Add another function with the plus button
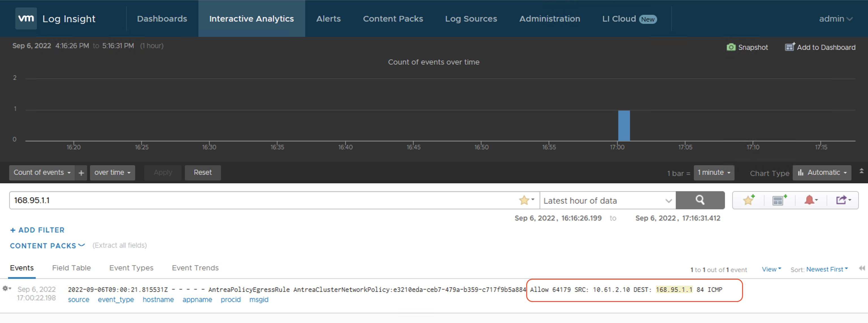Screen dimensions: 868x323 click(81, 173)
